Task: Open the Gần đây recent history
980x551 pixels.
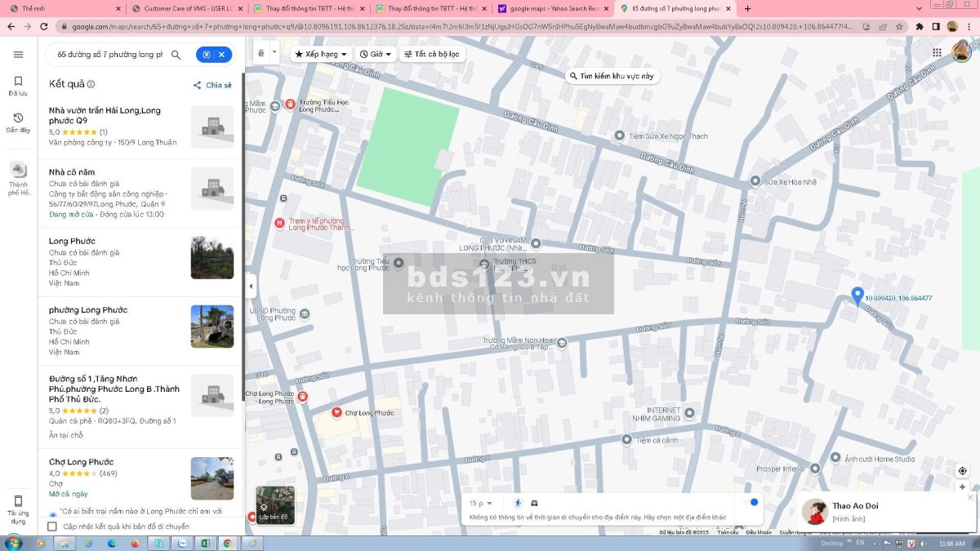Action: 18,122
